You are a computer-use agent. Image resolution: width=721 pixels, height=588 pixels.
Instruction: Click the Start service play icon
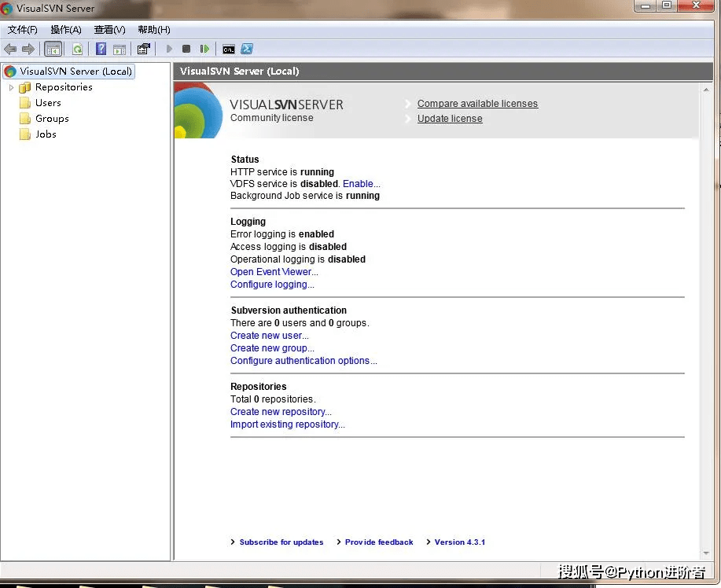point(169,49)
